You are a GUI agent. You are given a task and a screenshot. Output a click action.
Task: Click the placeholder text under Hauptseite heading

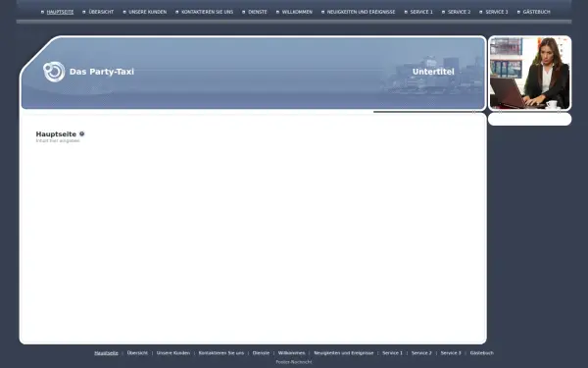[58, 140]
